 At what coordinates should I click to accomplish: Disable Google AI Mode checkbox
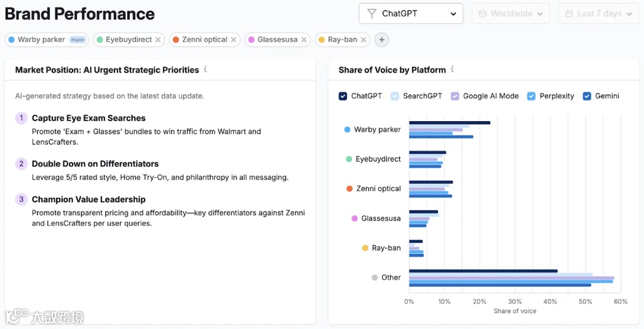tap(455, 96)
